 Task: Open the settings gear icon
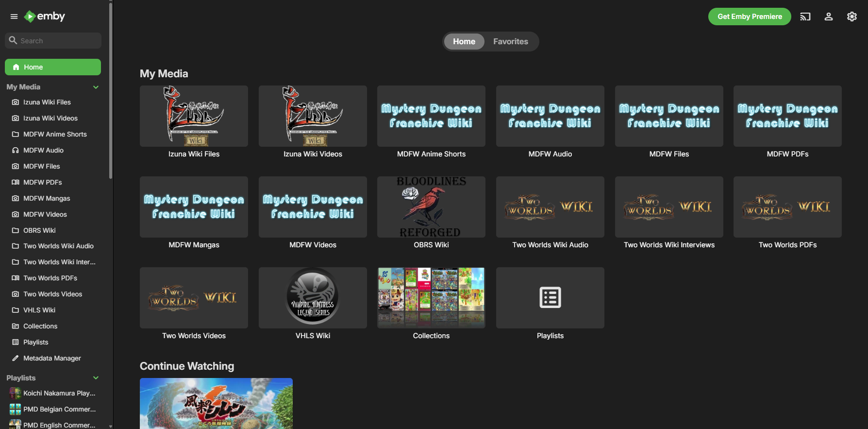click(852, 17)
